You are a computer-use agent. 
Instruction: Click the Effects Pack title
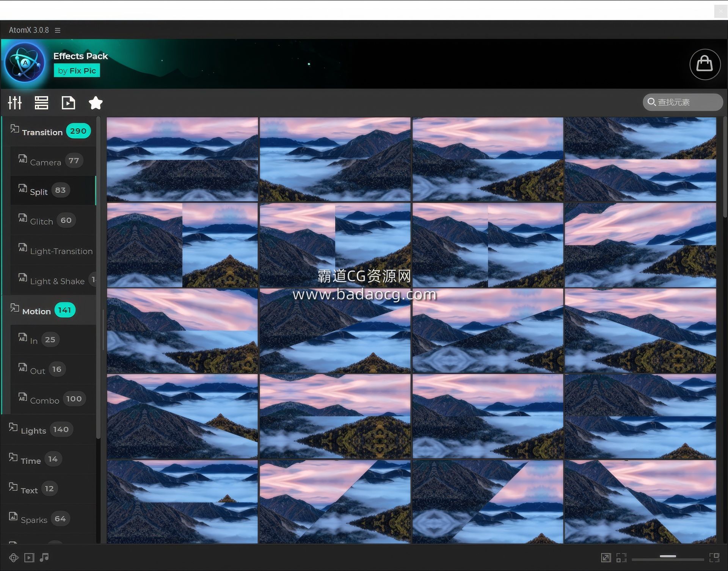(x=80, y=56)
